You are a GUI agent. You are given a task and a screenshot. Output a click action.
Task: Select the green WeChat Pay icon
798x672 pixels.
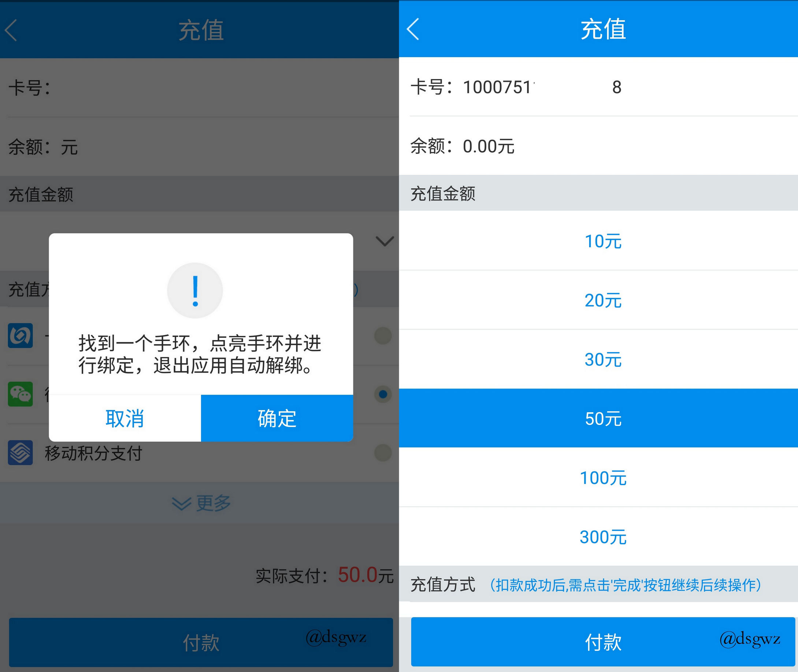tap(20, 395)
